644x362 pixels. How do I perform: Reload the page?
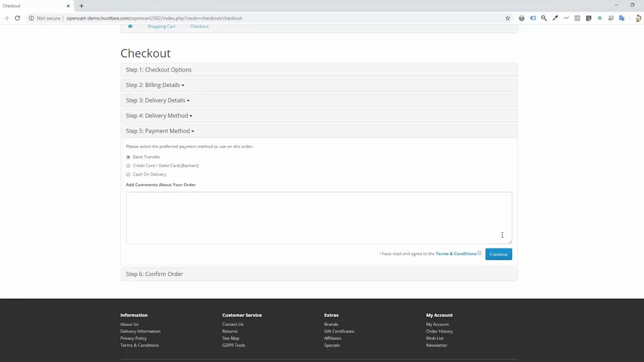[17, 18]
